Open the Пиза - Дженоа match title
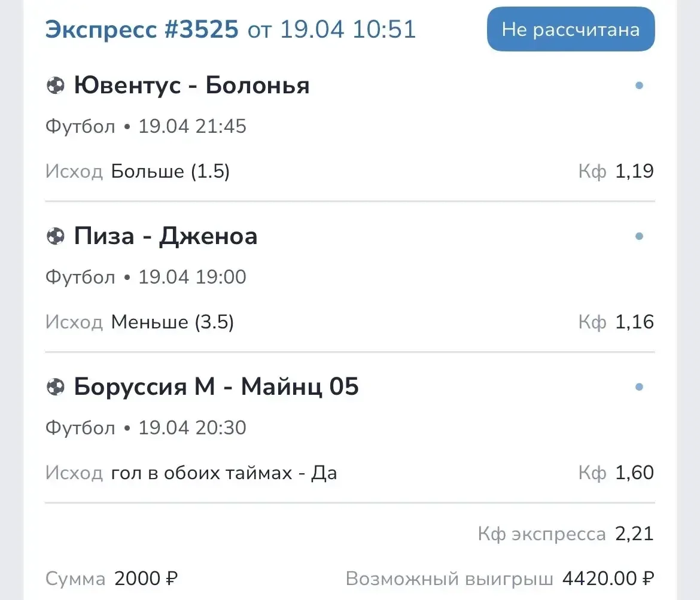Image resolution: width=700 pixels, height=600 pixels. [x=166, y=237]
